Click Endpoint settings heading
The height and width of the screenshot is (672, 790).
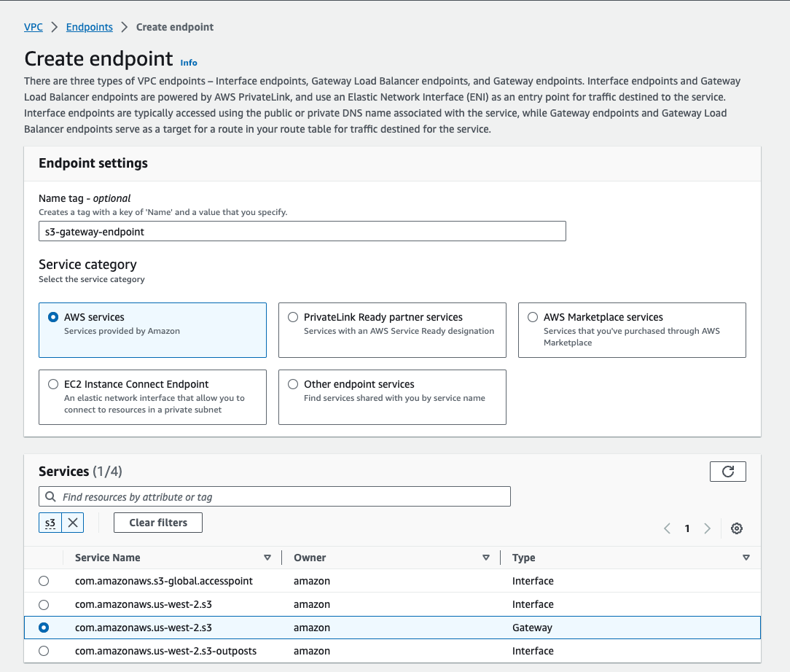tap(93, 163)
